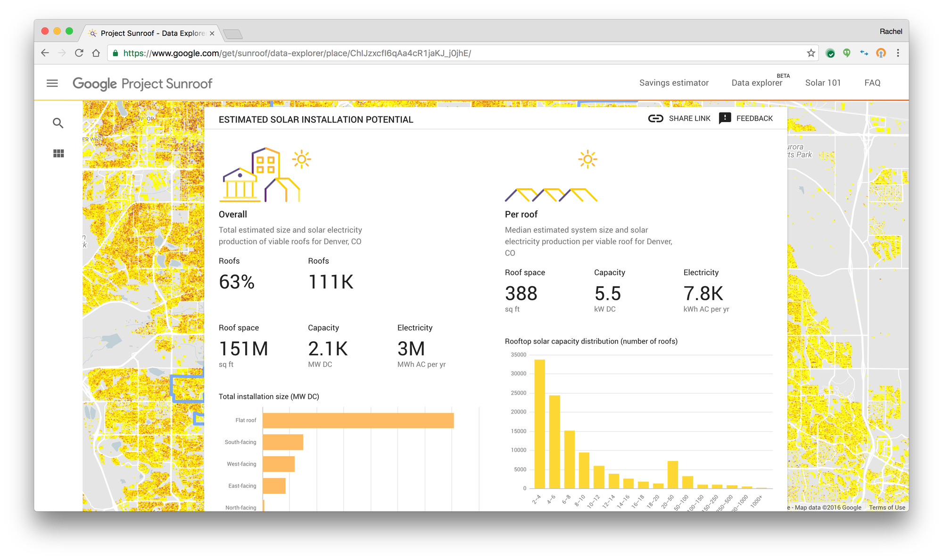Screen dimensions: 943x560
Task: Click the orange headphones extension icon
Action: 881,53
